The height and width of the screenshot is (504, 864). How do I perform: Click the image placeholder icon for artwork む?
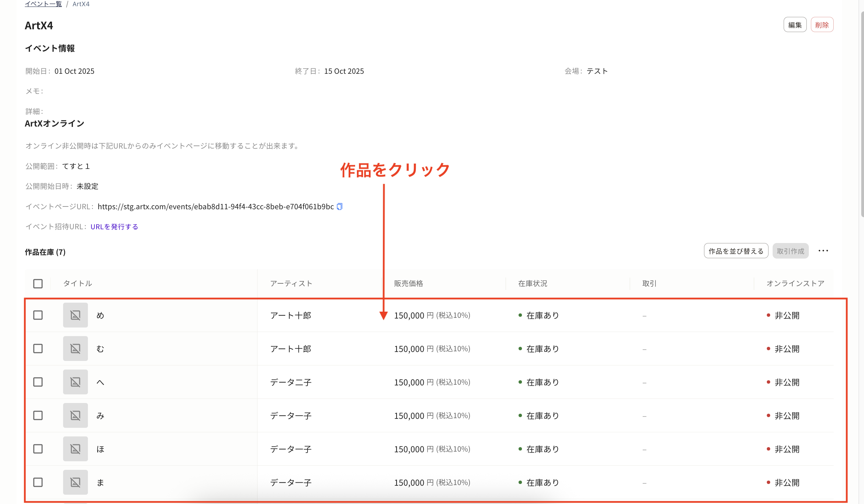point(75,348)
